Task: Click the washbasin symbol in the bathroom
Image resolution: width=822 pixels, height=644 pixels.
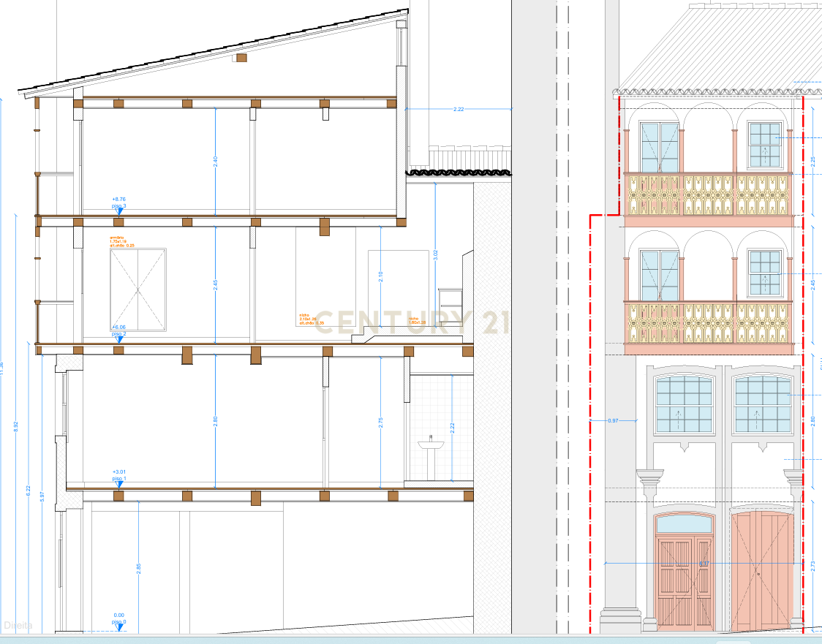Action: click(x=431, y=446)
